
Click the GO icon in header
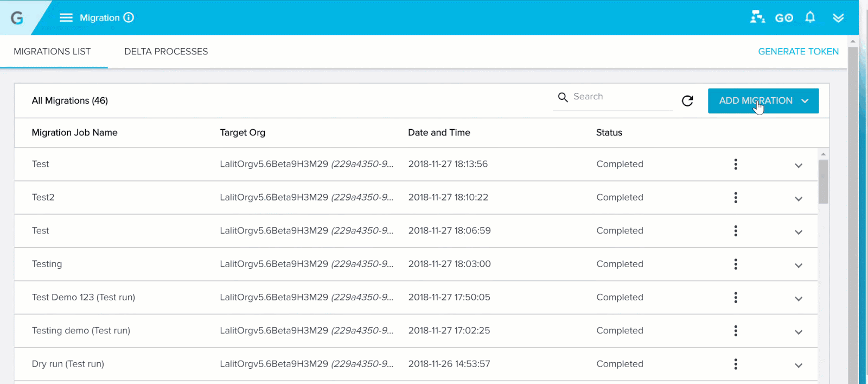click(x=784, y=18)
